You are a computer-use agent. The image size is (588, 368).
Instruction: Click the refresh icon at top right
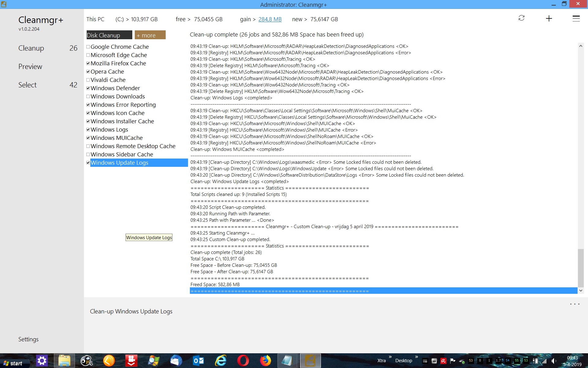coord(522,18)
